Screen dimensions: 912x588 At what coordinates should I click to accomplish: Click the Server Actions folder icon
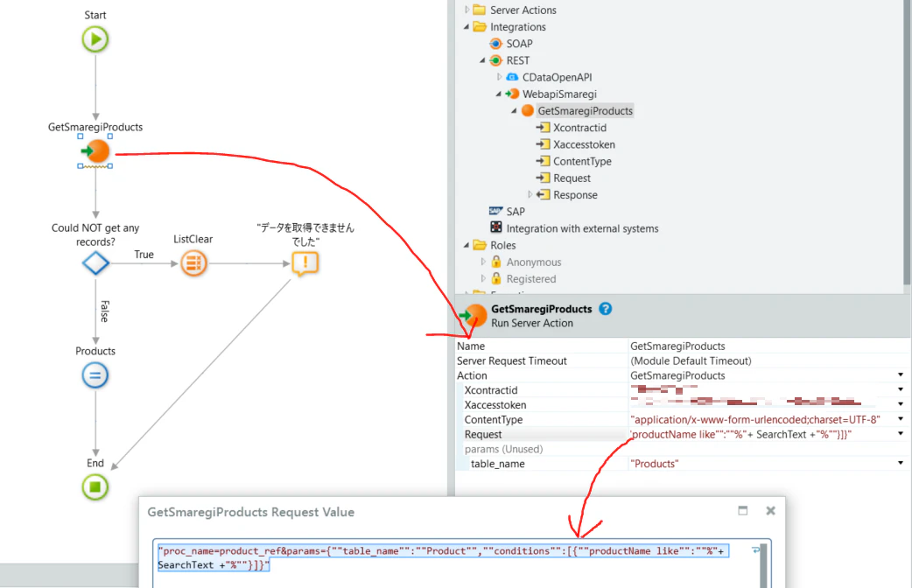point(480,10)
